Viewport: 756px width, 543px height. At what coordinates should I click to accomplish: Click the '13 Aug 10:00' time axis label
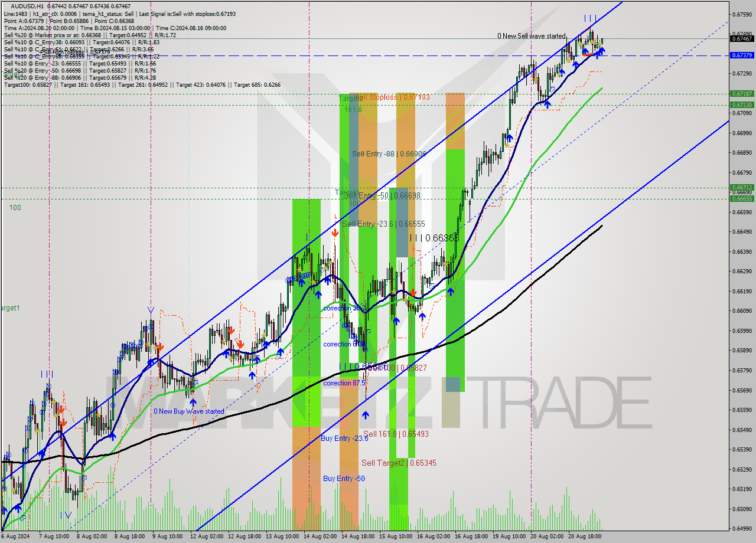point(282,537)
